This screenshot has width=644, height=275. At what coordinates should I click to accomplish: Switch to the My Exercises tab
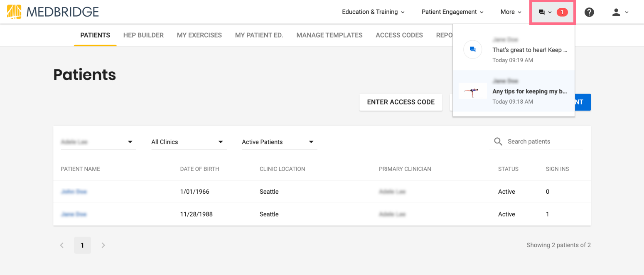click(x=199, y=35)
